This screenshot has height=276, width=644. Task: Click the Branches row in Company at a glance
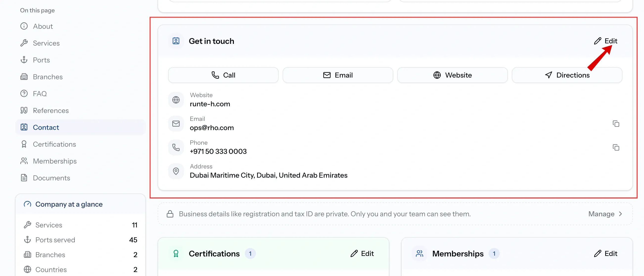coord(80,255)
